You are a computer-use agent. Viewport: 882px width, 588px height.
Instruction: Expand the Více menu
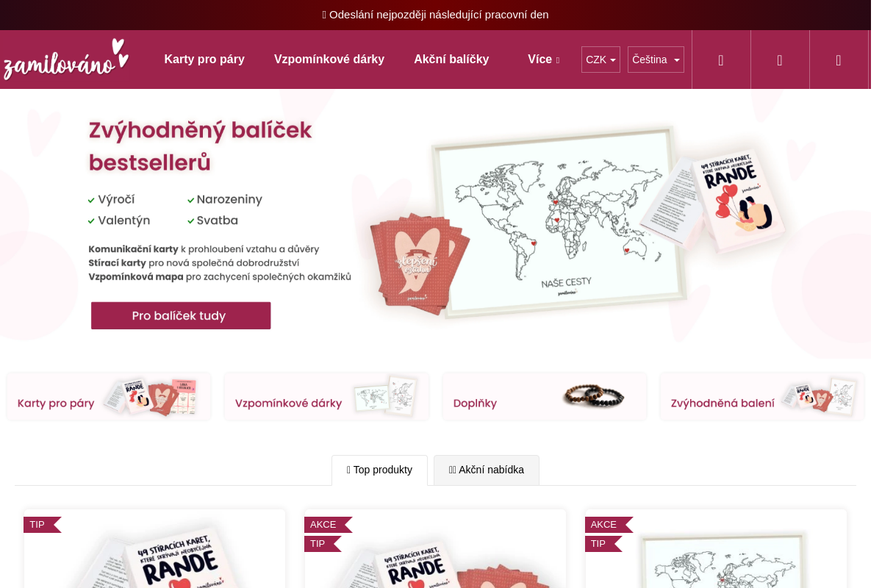(543, 60)
